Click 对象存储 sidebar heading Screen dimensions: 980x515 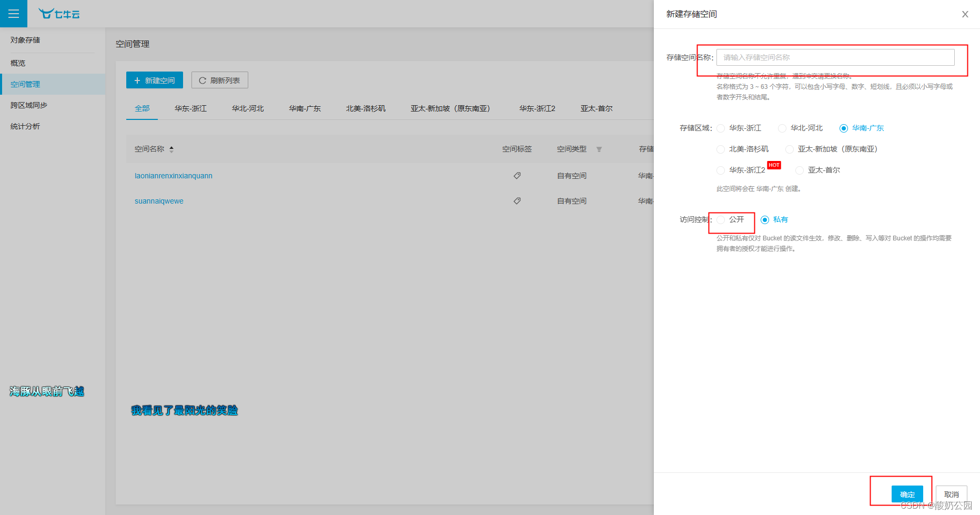tap(25, 40)
